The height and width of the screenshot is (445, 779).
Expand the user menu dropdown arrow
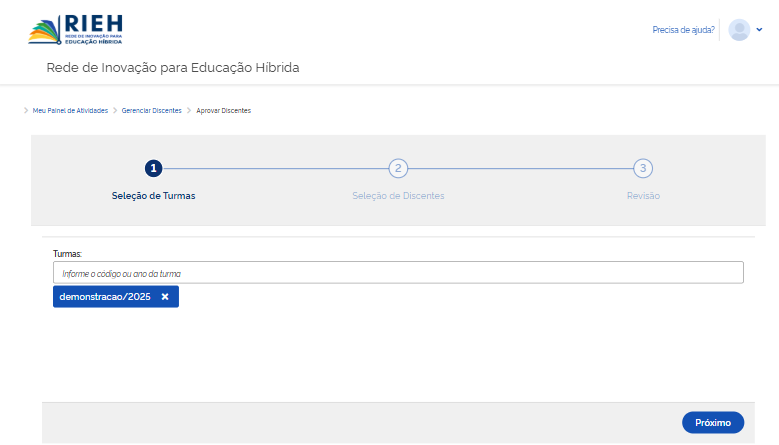[x=760, y=30]
